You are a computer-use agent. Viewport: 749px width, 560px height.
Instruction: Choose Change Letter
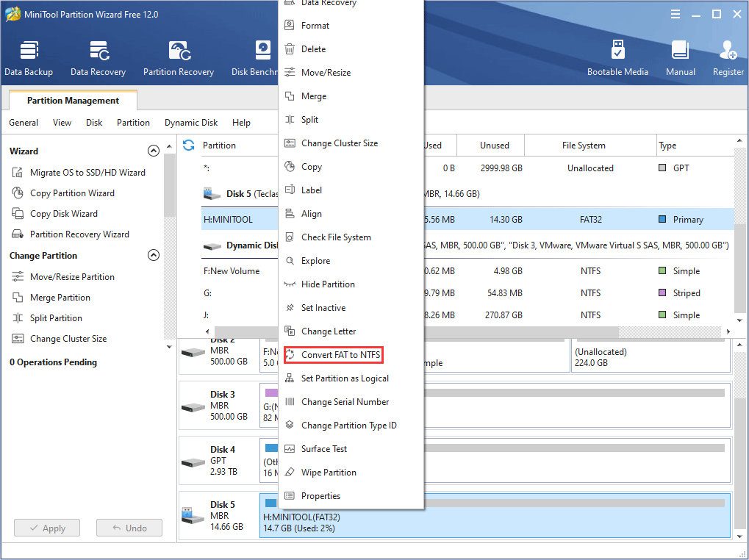click(351, 331)
